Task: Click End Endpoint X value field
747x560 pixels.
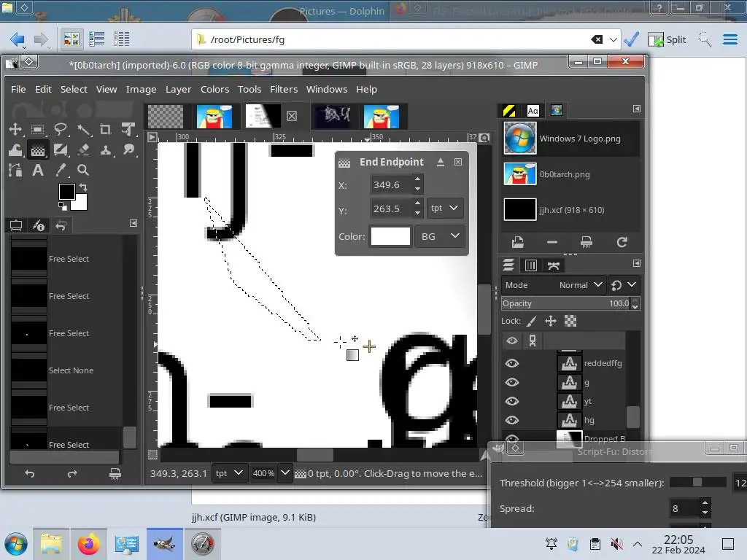Action: coord(390,184)
